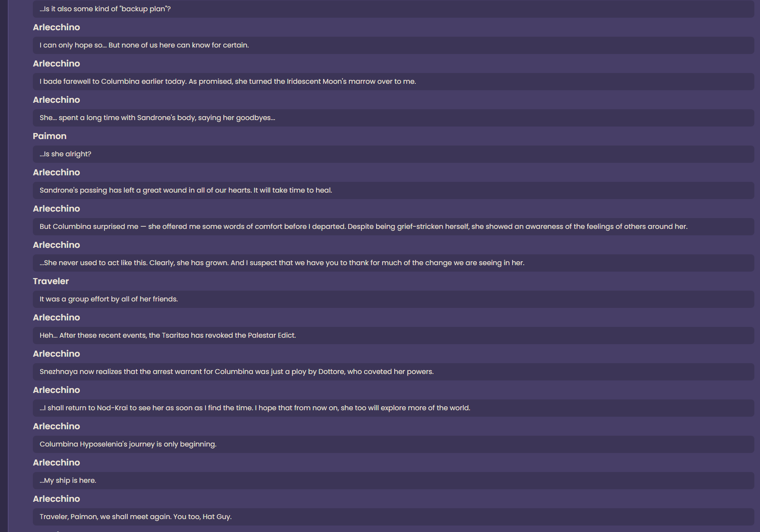Click "...Is she alright?" dialogue box

pyautogui.click(x=393, y=154)
